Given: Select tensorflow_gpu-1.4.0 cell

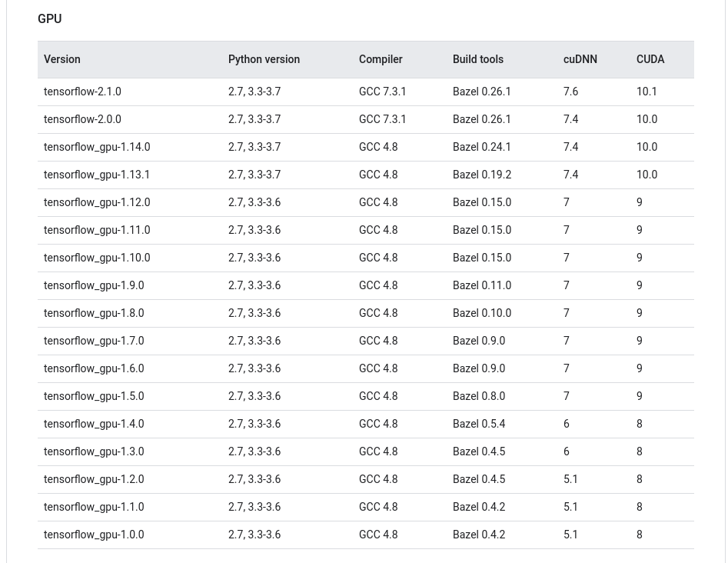Looking at the screenshot, I should 94,424.
